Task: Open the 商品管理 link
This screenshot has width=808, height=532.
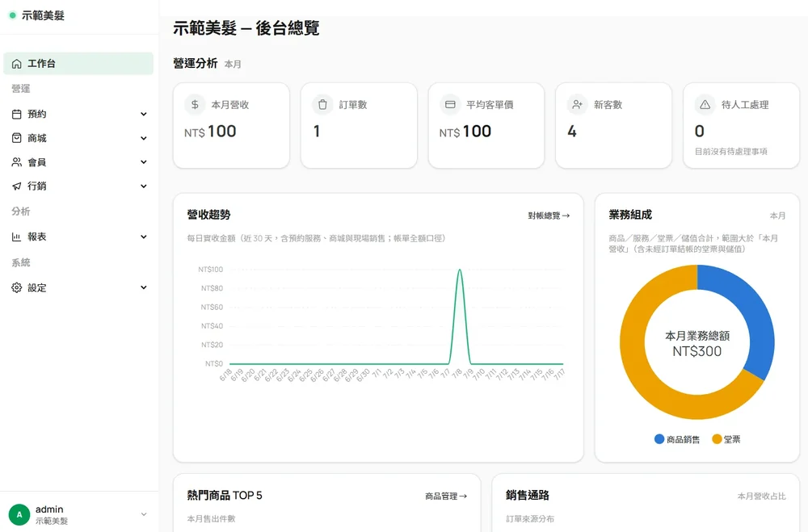Action: [x=446, y=496]
